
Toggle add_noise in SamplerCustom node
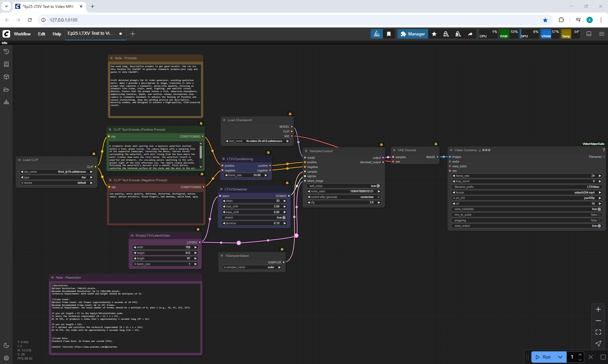tap(378, 186)
